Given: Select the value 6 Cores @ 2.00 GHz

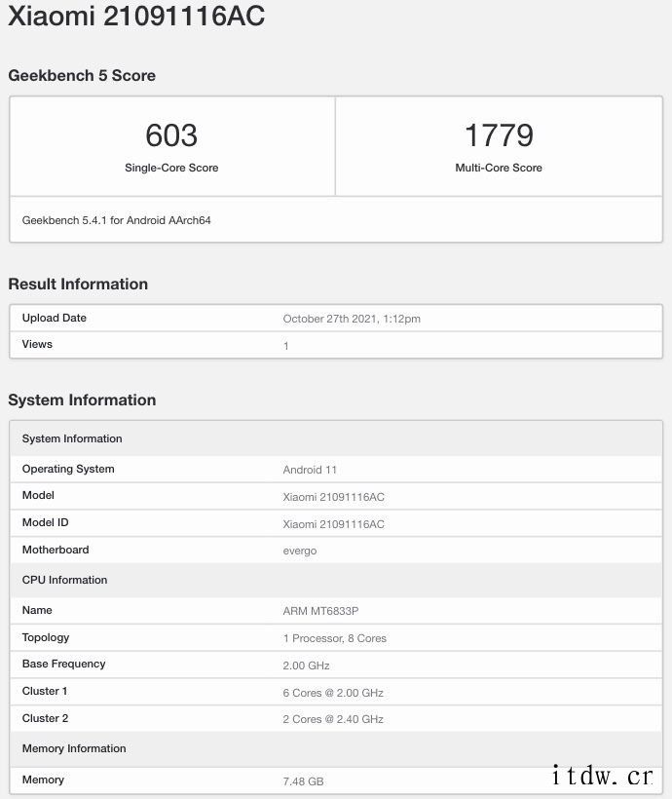Looking at the screenshot, I should [333, 693].
